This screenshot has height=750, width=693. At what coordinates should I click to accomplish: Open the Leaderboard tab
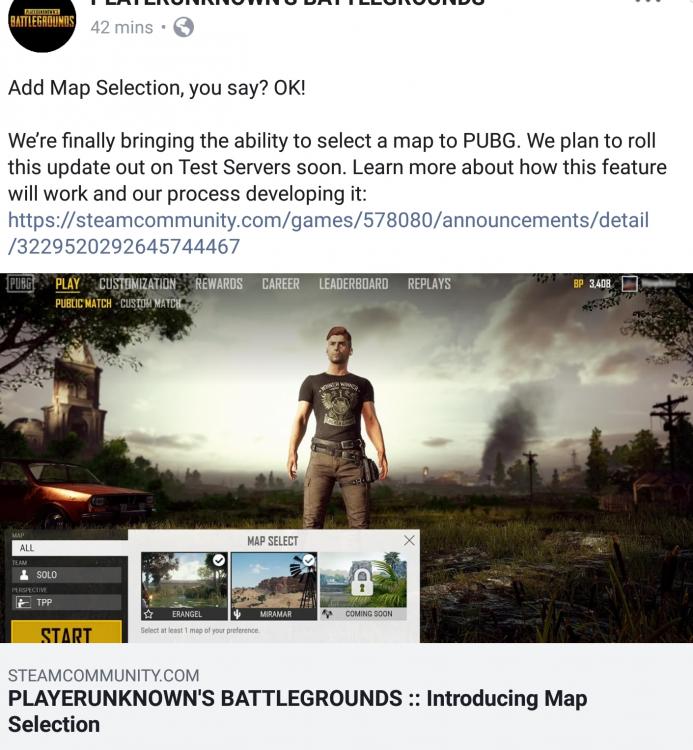[353, 284]
